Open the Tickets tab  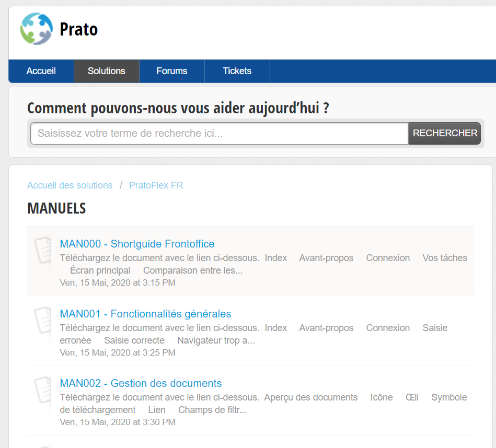click(237, 71)
